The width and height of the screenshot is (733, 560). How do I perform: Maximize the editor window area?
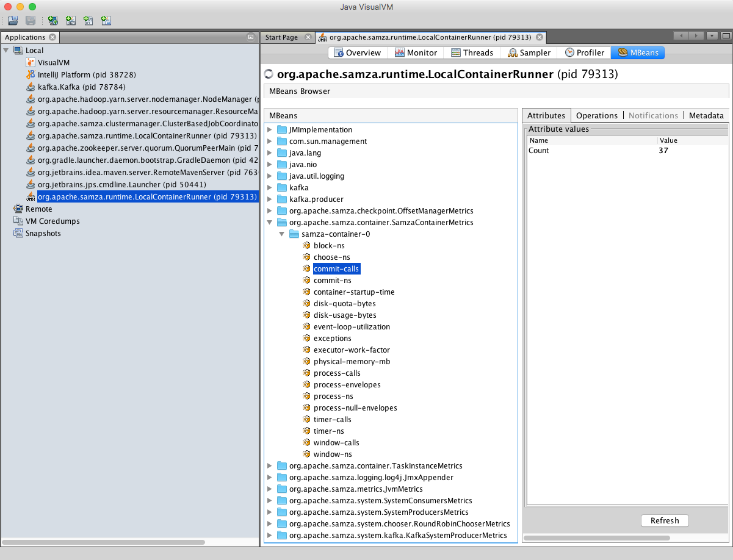726,36
